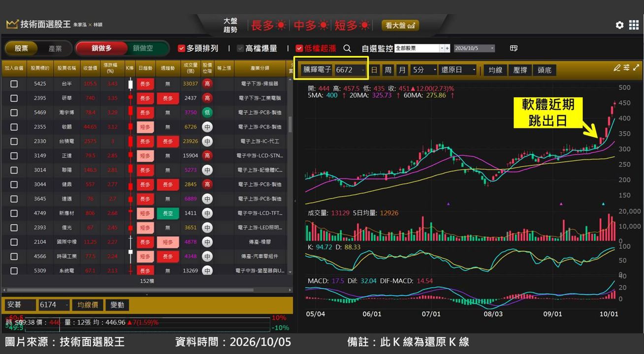Screen dimensions: 644x354
Task: Open the 2026/10/5 date dropdown
Action: click(474, 48)
